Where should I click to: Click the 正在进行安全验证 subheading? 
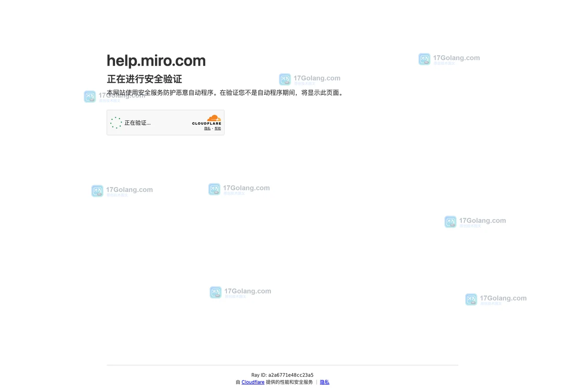144,79
